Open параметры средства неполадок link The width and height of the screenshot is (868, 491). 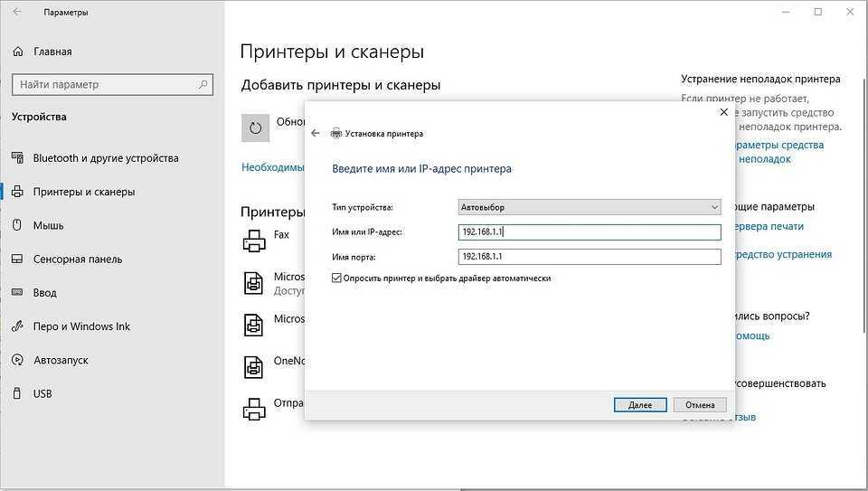point(779,152)
